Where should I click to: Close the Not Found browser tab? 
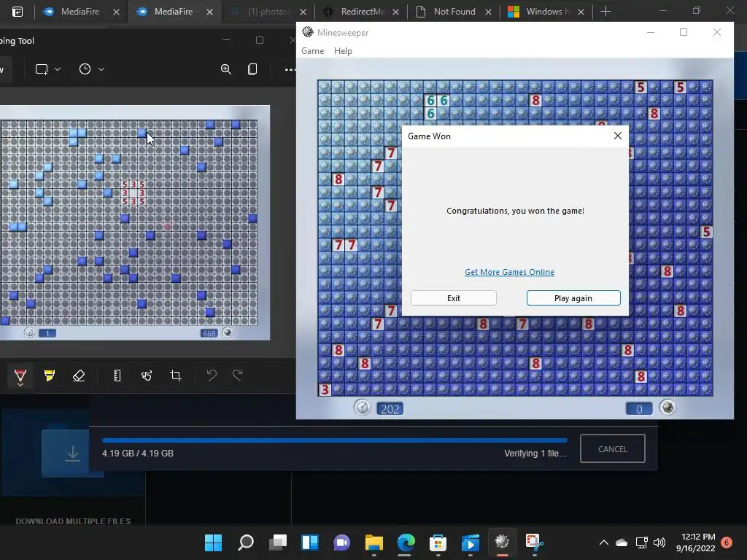pyautogui.click(x=488, y=12)
